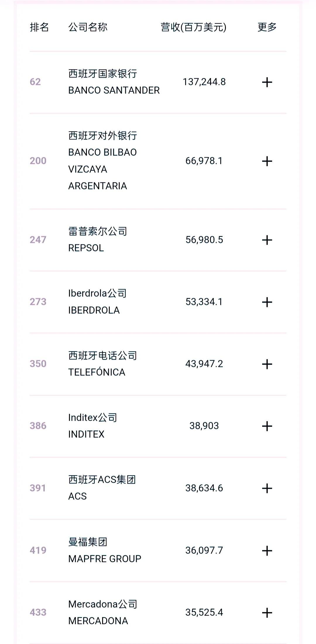
Task: Show more for Telefónica via plus icon
Action: click(267, 364)
